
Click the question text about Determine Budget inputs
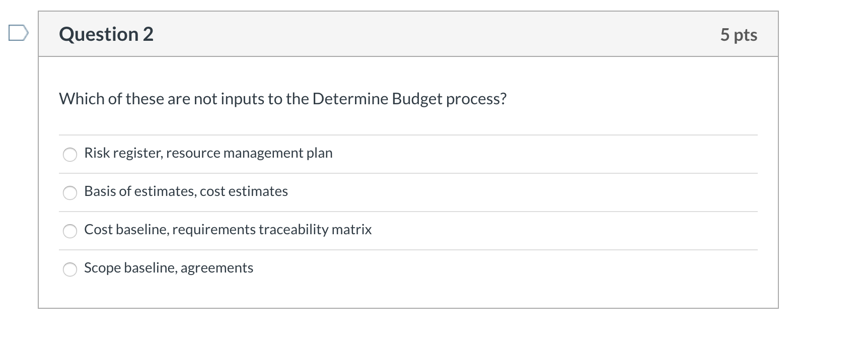pos(282,99)
